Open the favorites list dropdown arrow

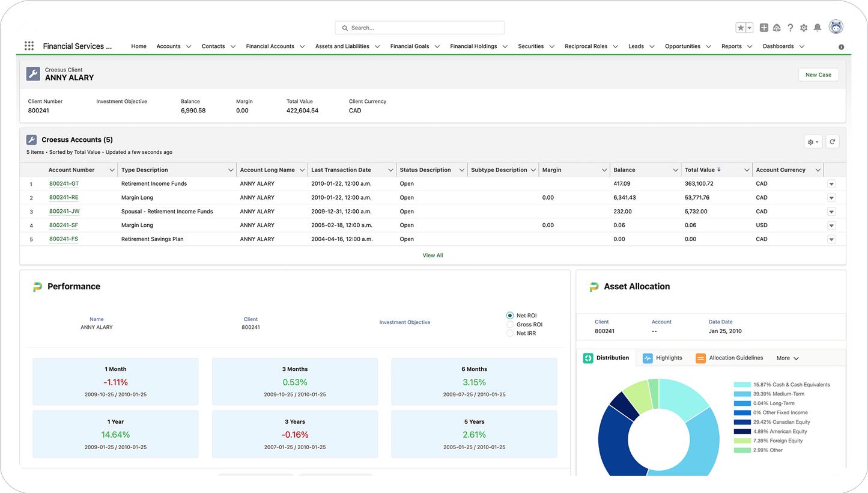pos(750,28)
